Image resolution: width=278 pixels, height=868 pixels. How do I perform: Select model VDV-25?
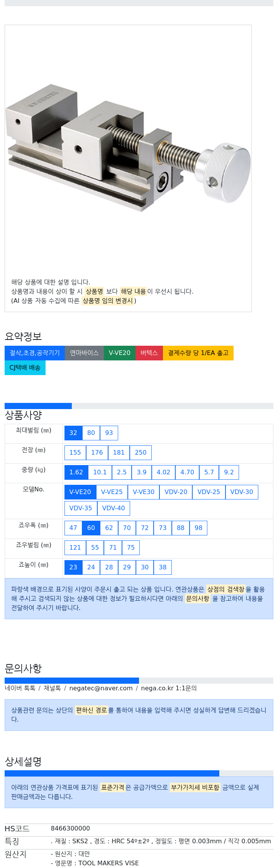[209, 492]
